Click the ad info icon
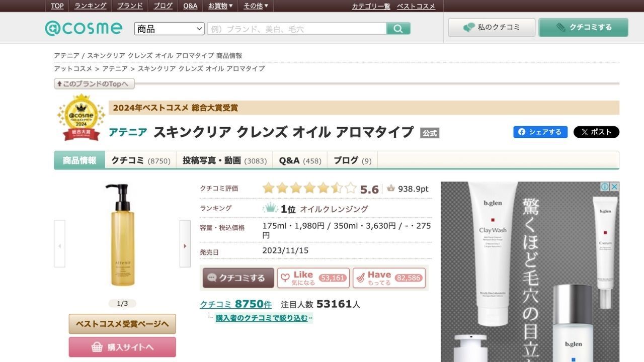This screenshot has width=644, height=362. [x=605, y=187]
